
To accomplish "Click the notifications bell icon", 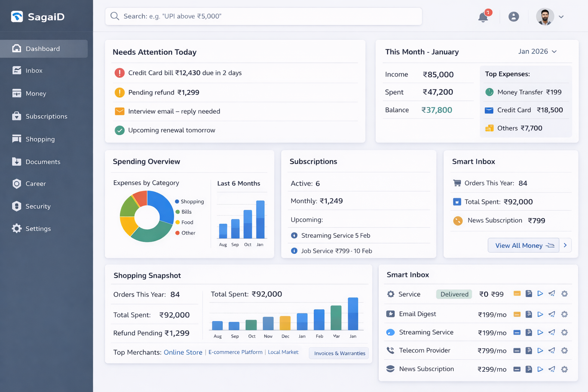I will 483,17.
